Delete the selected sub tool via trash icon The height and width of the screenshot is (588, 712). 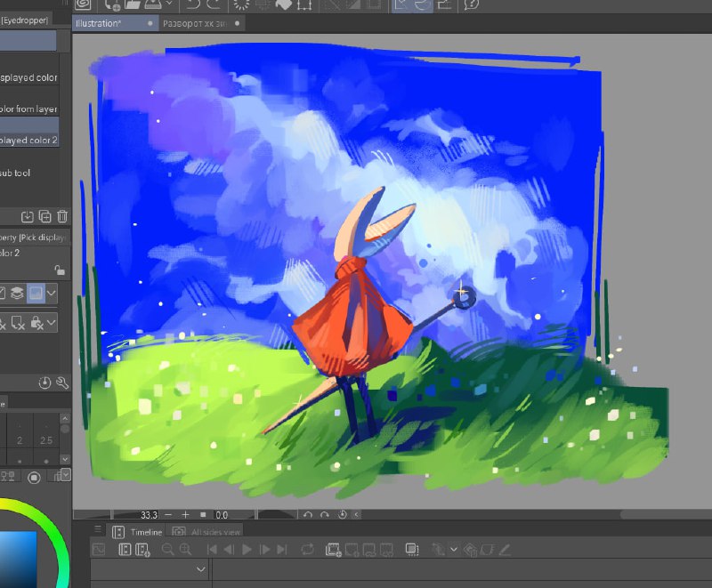[62, 216]
